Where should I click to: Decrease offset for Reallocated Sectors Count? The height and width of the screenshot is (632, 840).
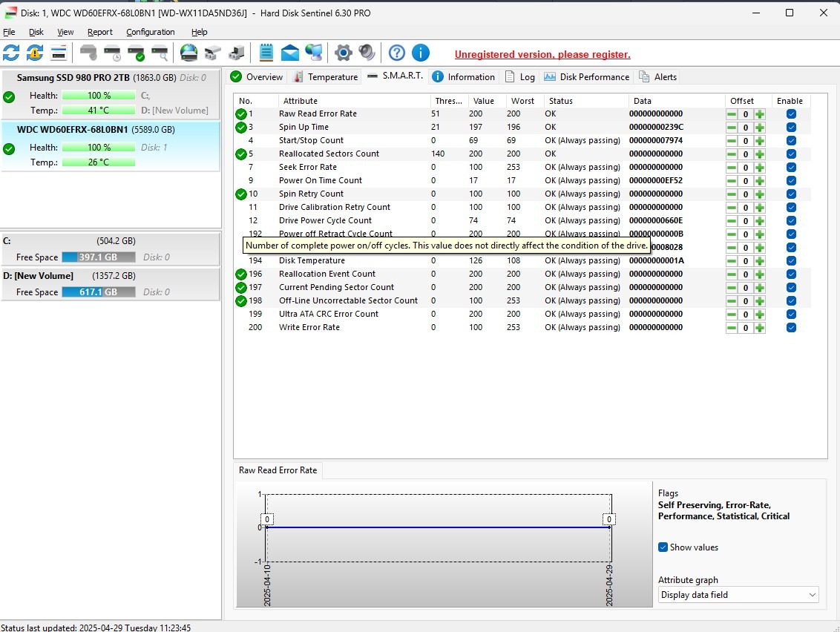(x=732, y=154)
